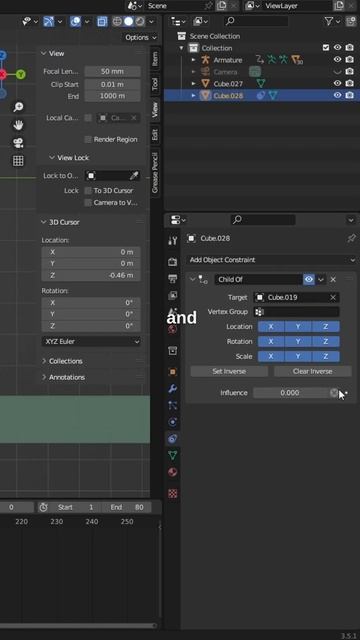Switch to wireframe viewport shading
The image size is (360, 640).
pyautogui.click(x=117, y=21)
